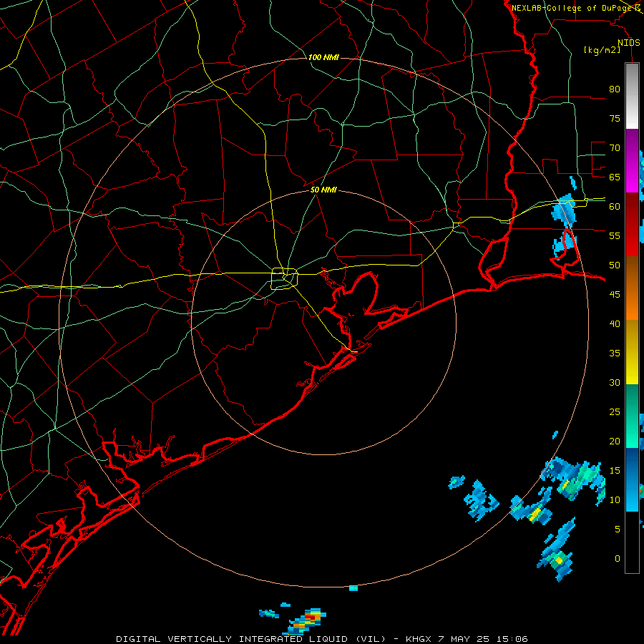Click the KHGX station ID in the caption
Image resolution: width=644 pixels, height=644 pixels.
[x=419, y=639]
